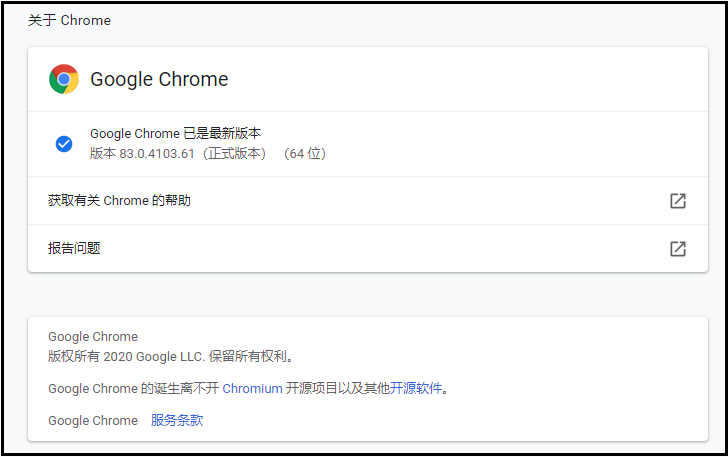Image resolution: width=728 pixels, height=457 pixels.
Task: Select the 报告问题 row label
Action: tap(74, 249)
